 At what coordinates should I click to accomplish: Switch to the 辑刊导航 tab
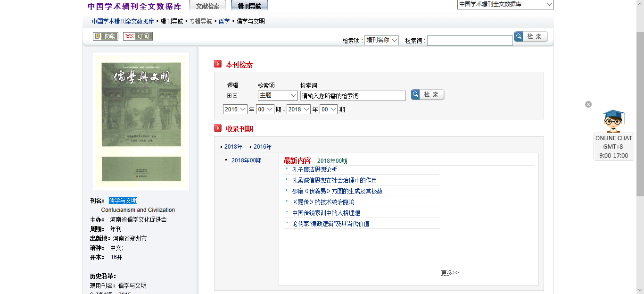point(249,6)
